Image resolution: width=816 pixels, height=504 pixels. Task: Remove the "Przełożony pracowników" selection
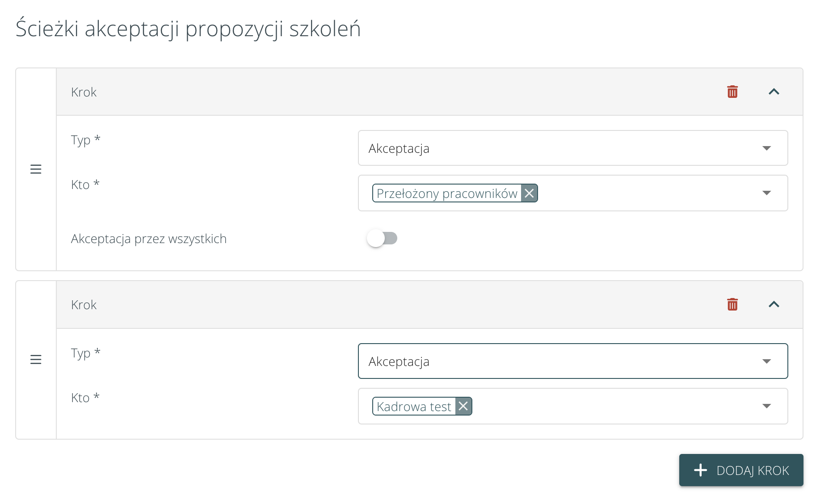(529, 193)
